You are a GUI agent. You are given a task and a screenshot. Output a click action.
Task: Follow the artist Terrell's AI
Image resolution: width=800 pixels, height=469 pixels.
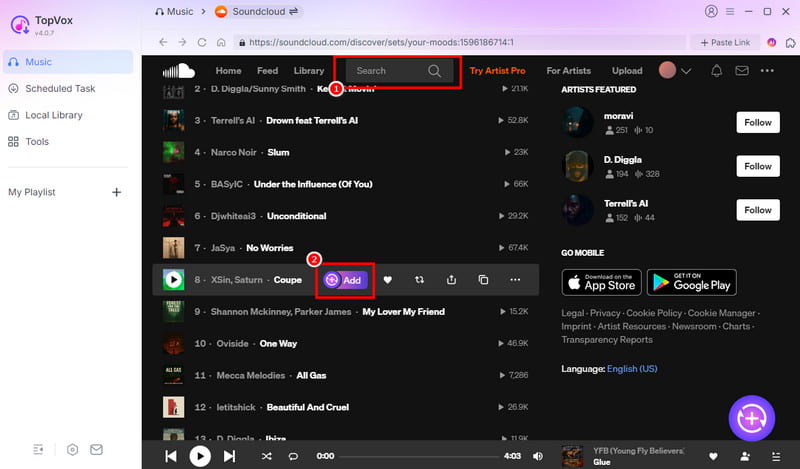758,210
